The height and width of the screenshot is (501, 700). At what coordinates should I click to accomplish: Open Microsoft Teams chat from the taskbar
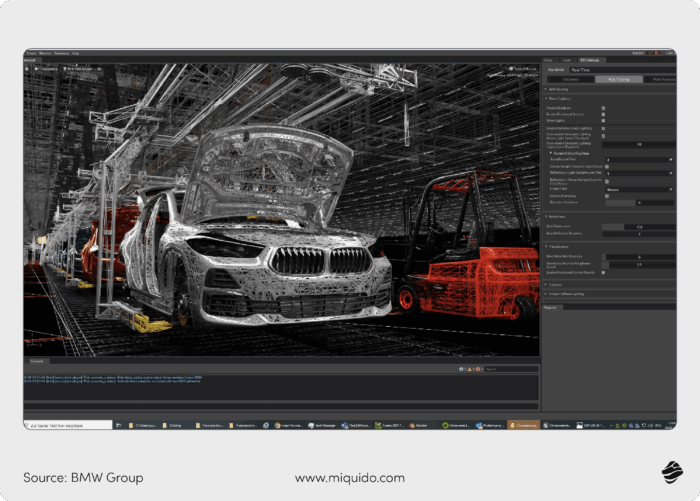click(355, 426)
